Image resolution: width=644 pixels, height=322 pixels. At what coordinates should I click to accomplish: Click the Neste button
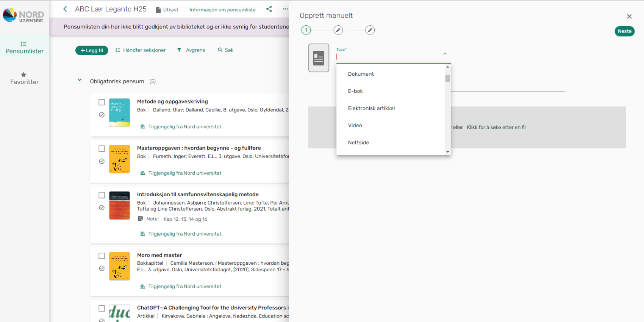tap(625, 31)
